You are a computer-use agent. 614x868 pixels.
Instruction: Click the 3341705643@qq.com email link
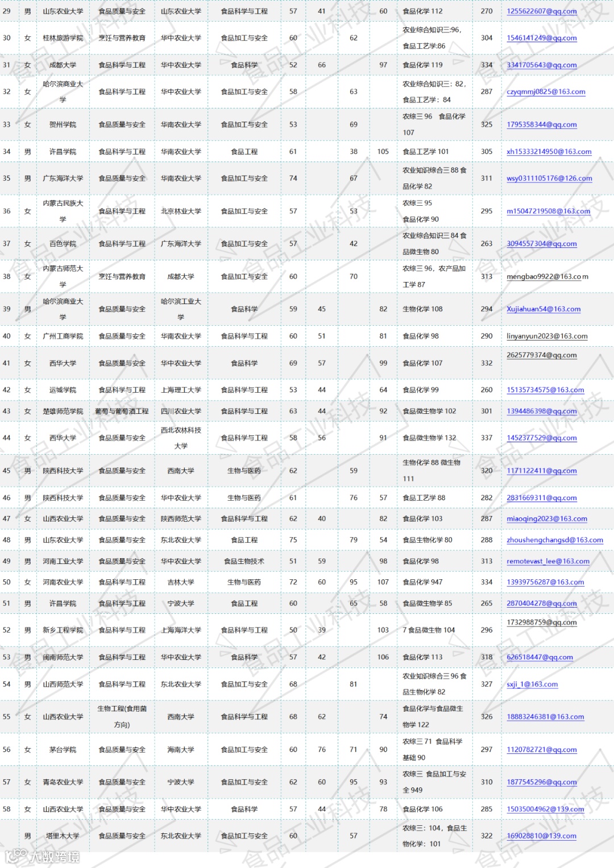[541, 65]
